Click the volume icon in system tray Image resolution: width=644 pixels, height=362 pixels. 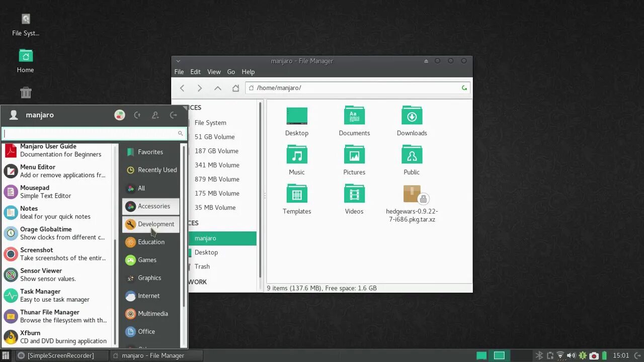tap(571, 355)
